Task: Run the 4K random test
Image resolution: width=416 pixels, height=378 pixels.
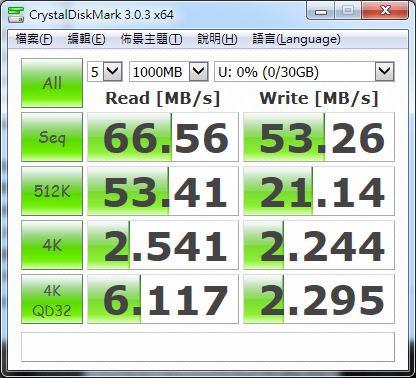Action: [52, 245]
